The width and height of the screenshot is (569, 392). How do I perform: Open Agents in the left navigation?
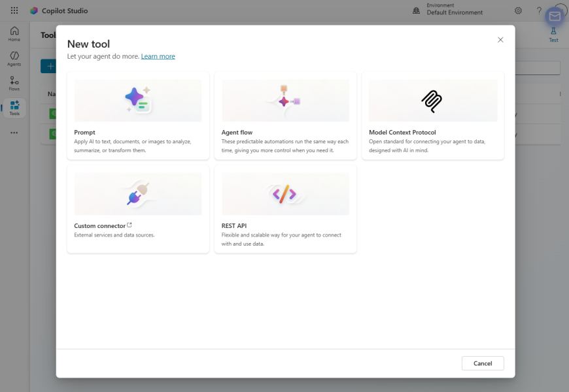click(14, 59)
